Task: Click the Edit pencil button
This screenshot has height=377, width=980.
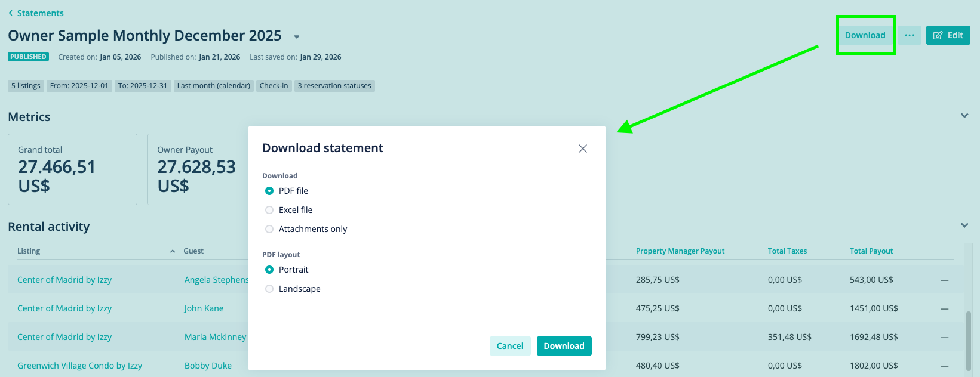Action: tap(948, 35)
